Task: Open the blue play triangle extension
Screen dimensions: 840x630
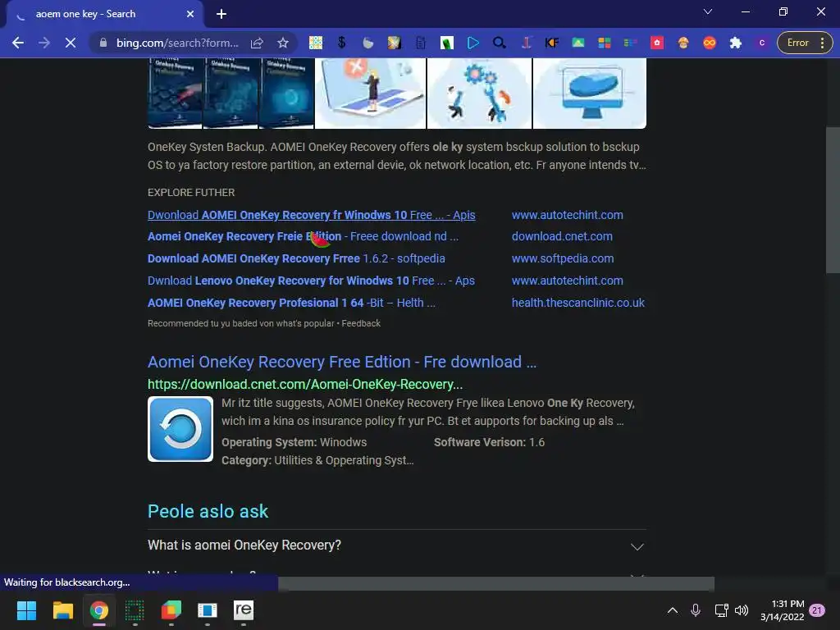Action: [x=473, y=43]
